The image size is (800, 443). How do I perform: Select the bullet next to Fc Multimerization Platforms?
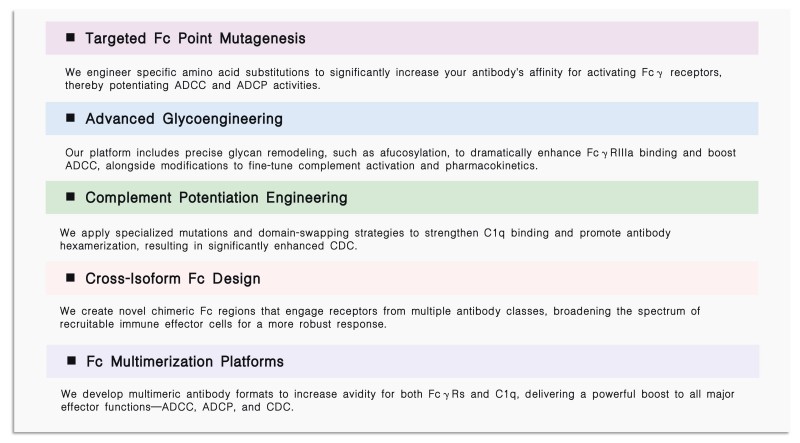tap(71, 361)
